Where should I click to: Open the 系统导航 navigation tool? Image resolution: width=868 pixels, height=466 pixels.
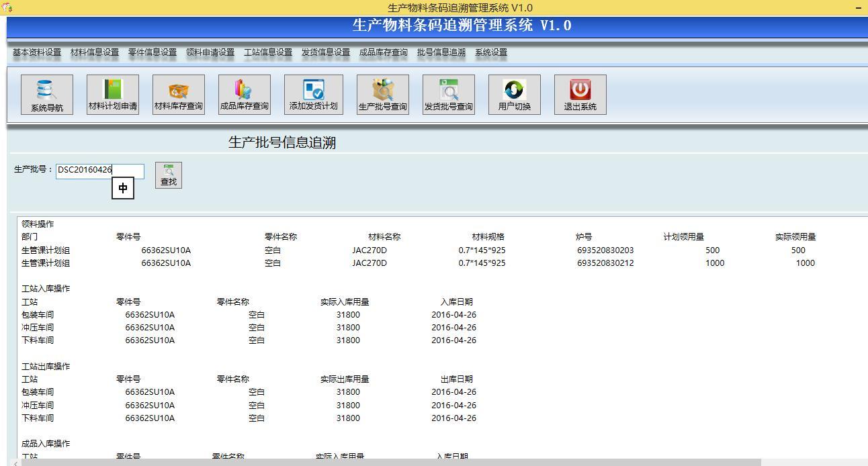[x=46, y=95]
